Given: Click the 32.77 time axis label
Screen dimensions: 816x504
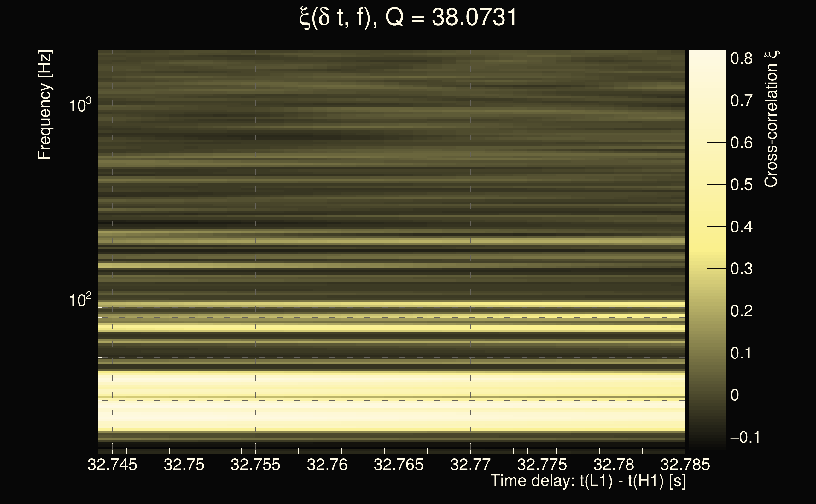Looking at the screenshot, I should click(470, 465).
